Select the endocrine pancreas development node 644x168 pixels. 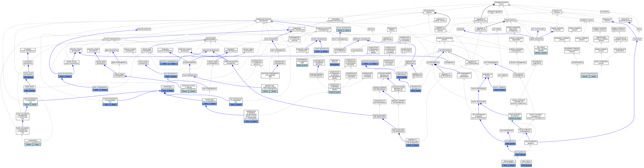[x=231, y=63]
